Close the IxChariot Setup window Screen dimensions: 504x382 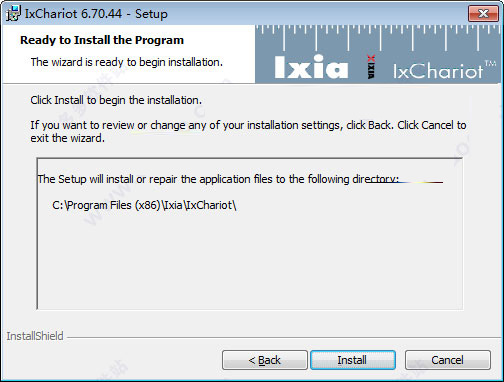483,14
